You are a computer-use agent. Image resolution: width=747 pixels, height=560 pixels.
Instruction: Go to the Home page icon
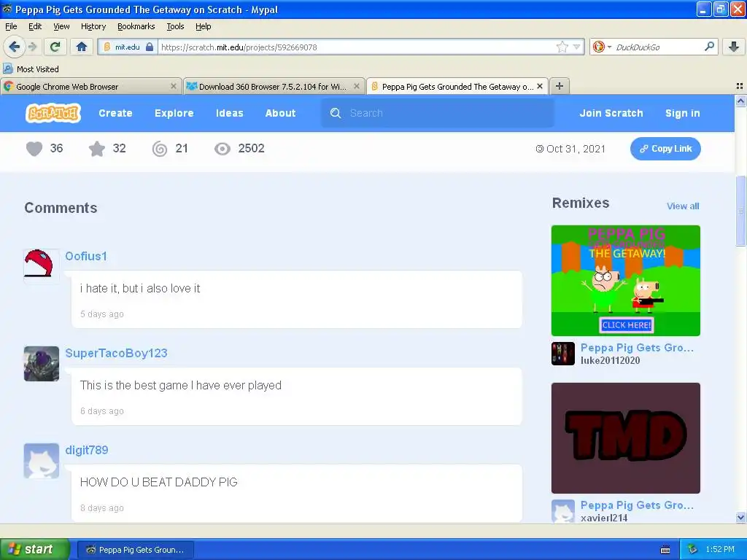[82, 47]
